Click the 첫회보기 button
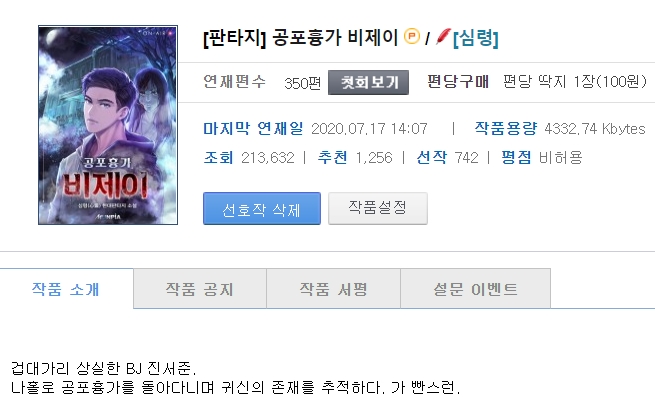 pos(368,82)
